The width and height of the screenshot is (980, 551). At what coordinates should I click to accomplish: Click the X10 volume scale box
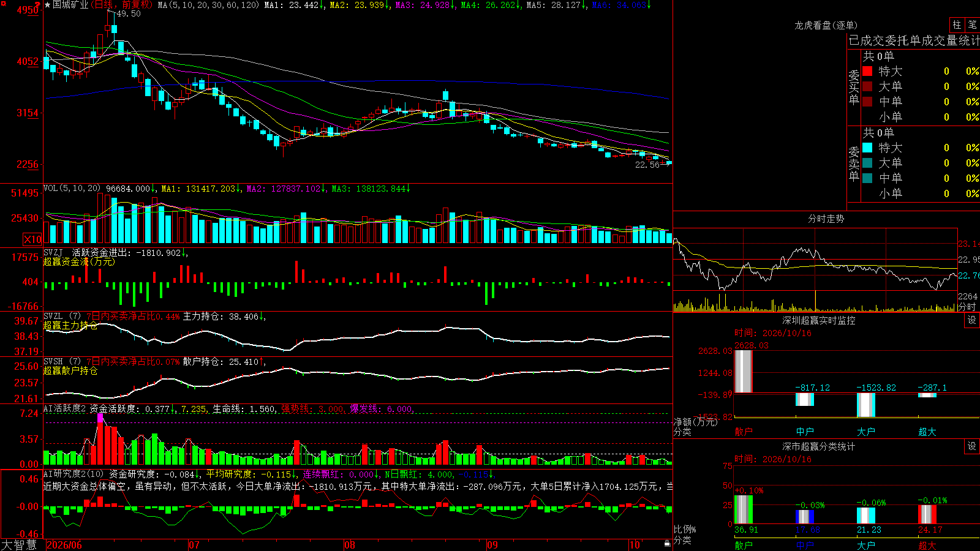pyautogui.click(x=32, y=239)
